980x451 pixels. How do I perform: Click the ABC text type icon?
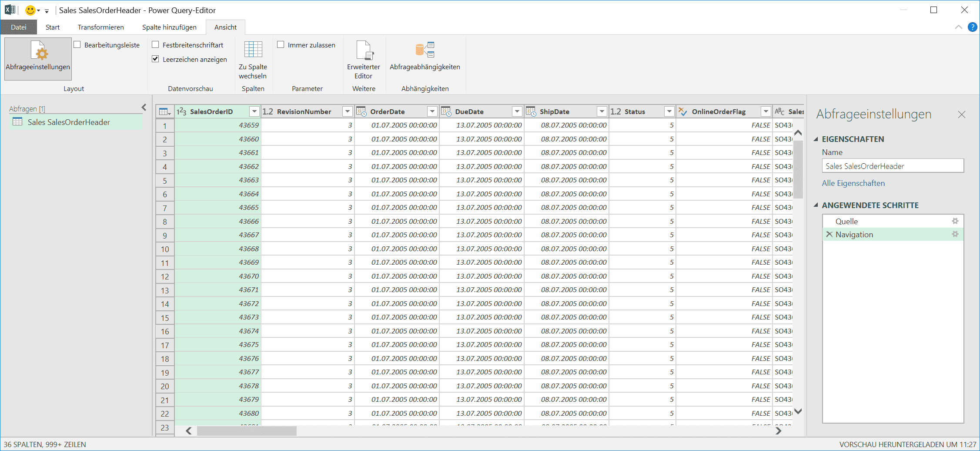(x=779, y=112)
